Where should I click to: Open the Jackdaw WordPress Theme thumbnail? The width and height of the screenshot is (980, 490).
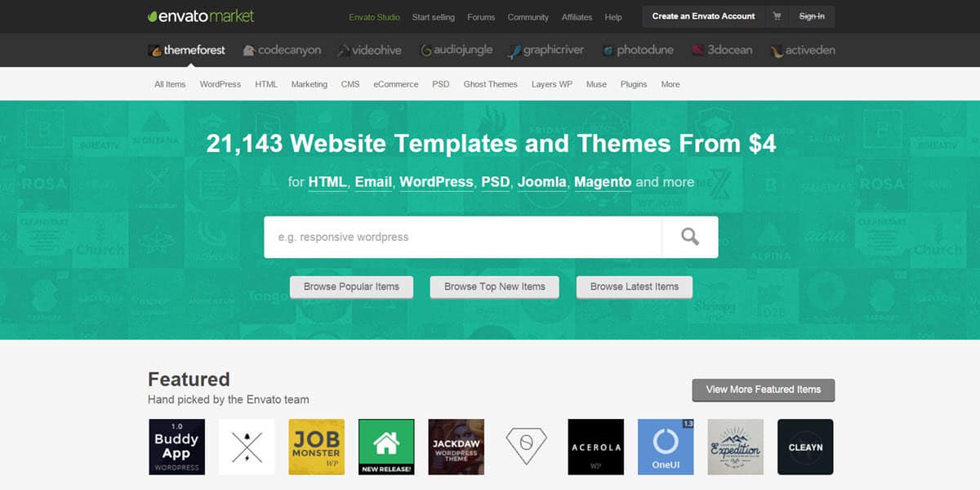[456, 447]
